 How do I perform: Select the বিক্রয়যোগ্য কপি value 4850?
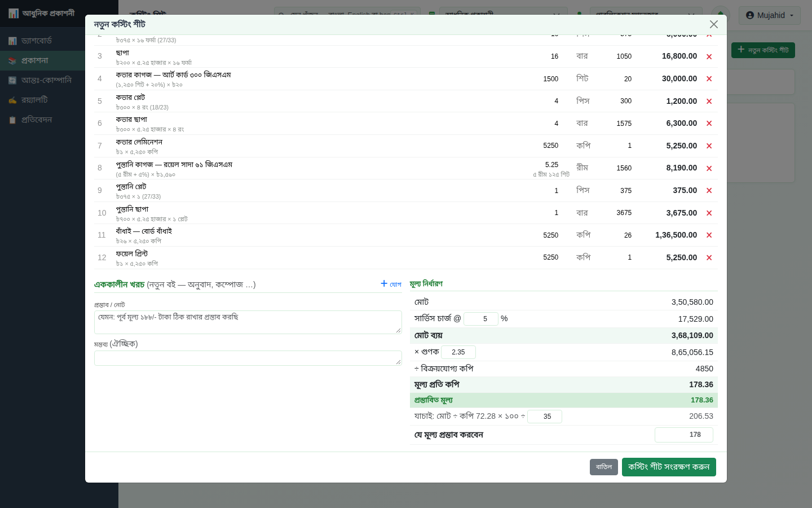[x=704, y=369]
